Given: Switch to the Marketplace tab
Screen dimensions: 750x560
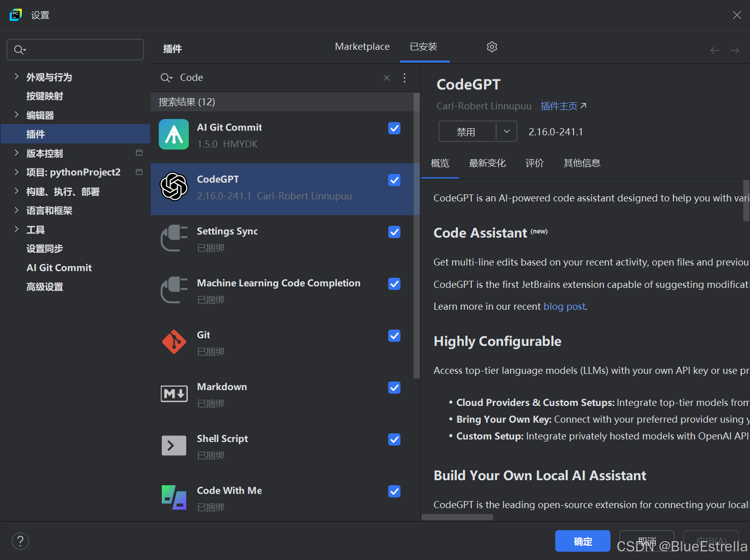Looking at the screenshot, I should pos(362,47).
